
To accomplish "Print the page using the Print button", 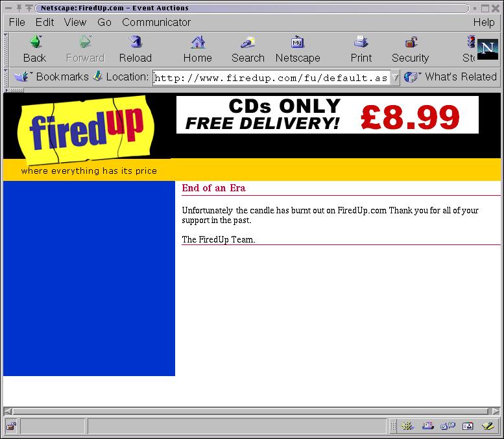I will click(361, 49).
